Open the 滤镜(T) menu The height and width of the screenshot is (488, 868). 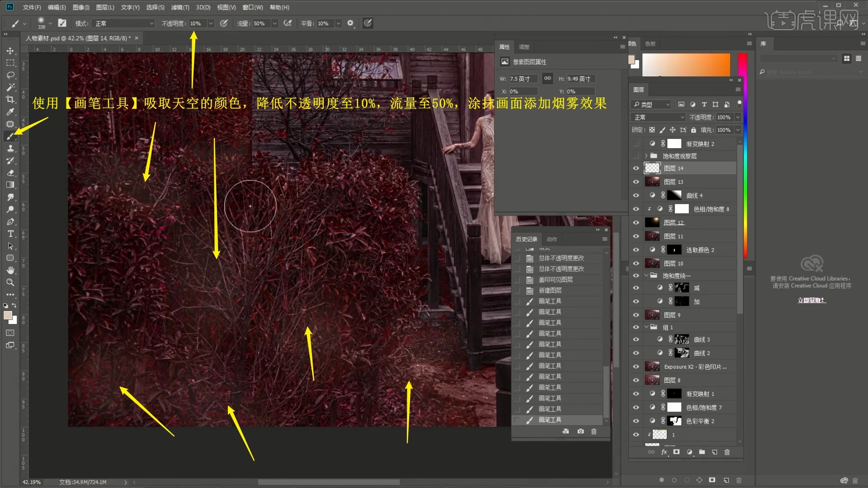[180, 7]
